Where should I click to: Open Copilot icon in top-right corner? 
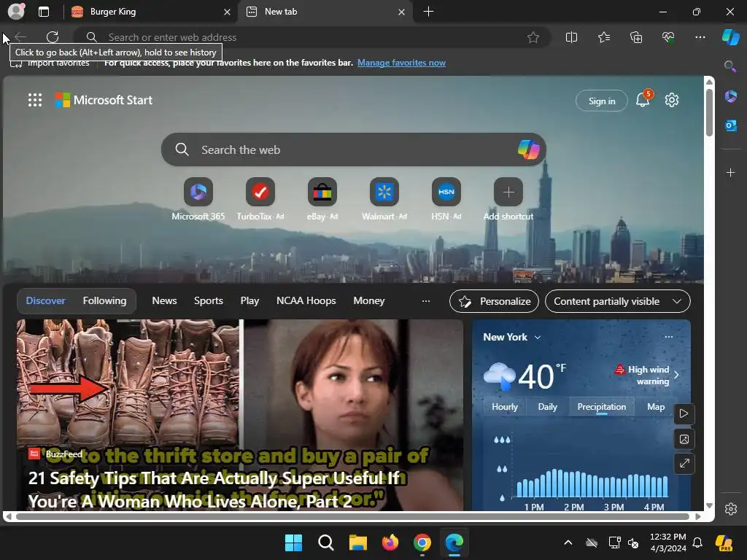pos(730,37)
